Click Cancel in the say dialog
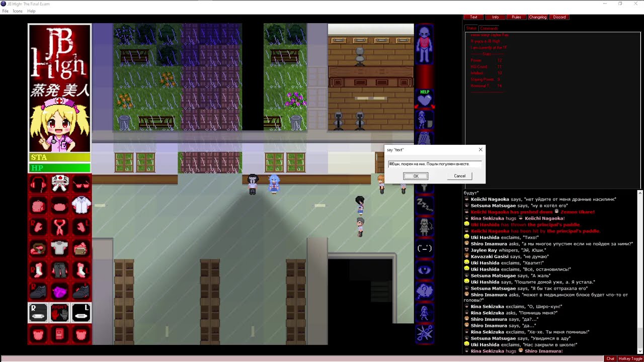 click(459, 176)
